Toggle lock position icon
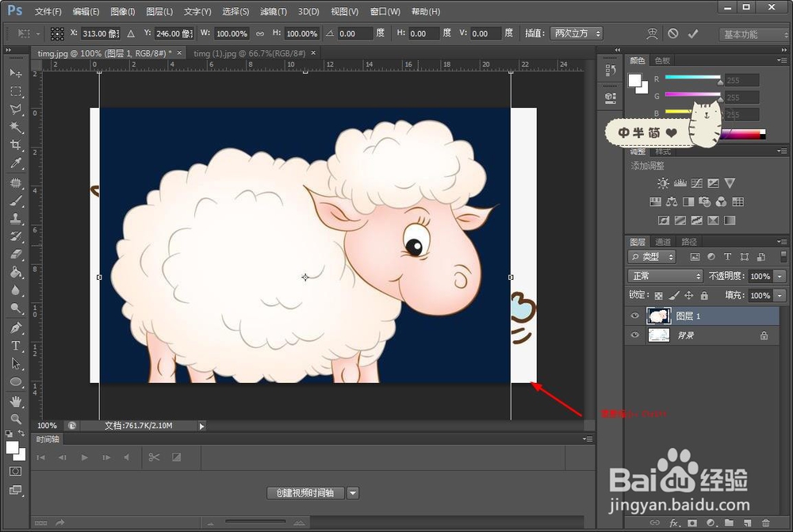Viewport: 793px width, 532px height. [x=689, y=295]
